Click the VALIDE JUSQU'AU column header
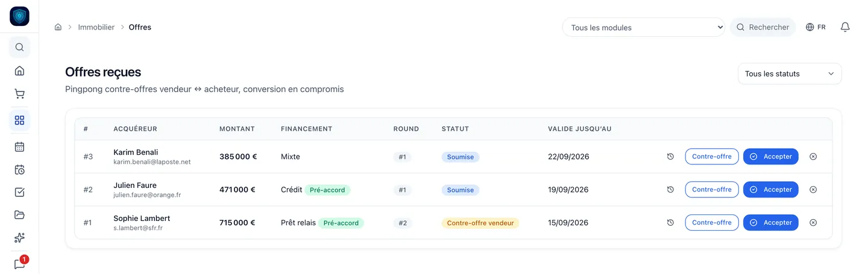This screenshot has height=274, width=868. coord(580,129)
